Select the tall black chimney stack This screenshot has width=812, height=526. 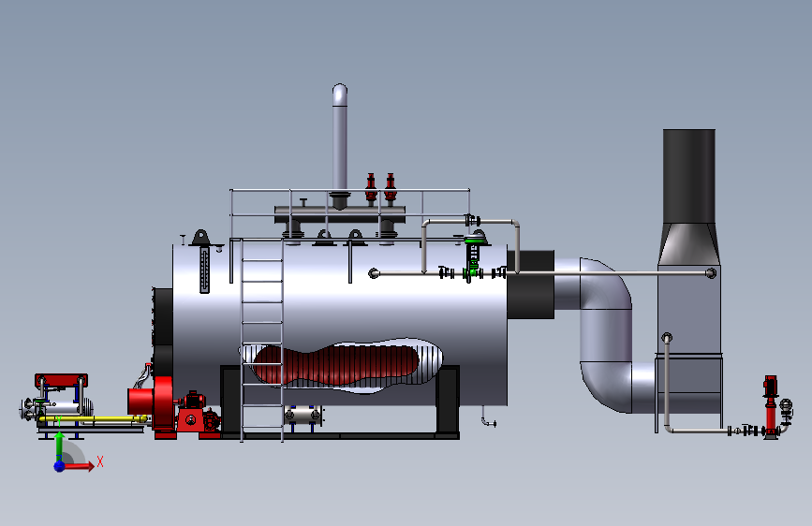689,177
